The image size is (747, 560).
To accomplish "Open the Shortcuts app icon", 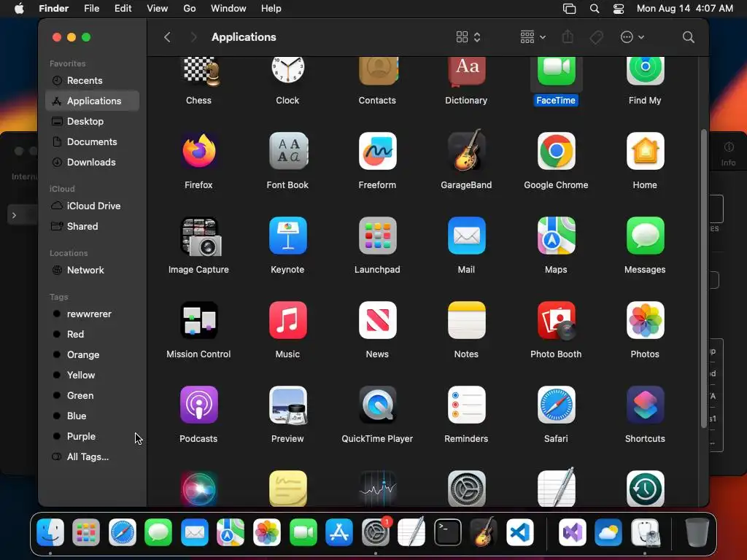I will coord(645,405).
